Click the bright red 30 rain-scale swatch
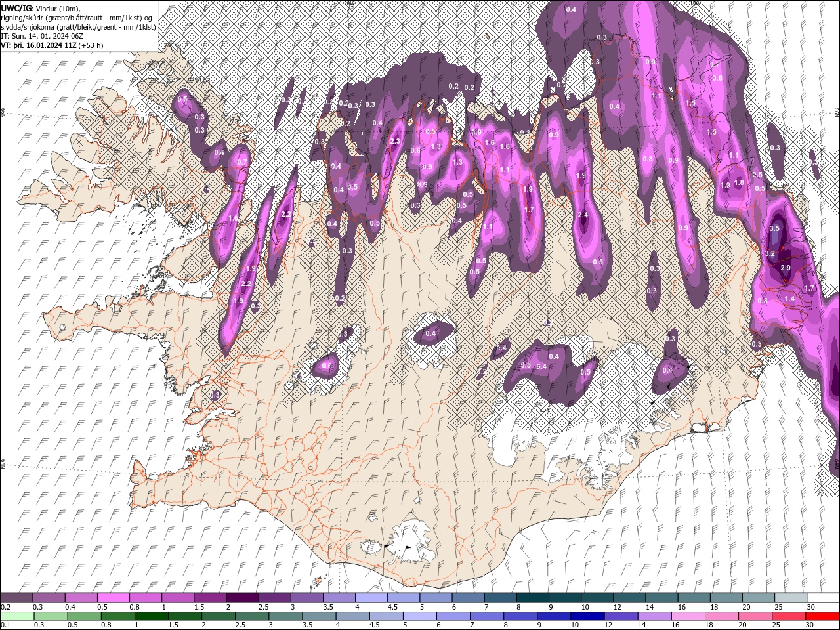This screenshot has width=840, height=630. click(x=822, y=616)
